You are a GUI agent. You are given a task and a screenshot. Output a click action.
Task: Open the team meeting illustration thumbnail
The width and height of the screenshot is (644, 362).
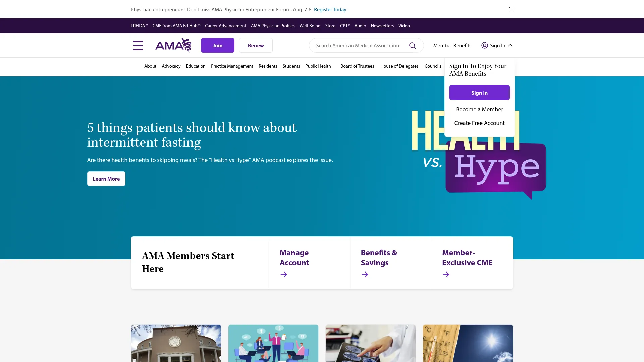tap(273, 343)
